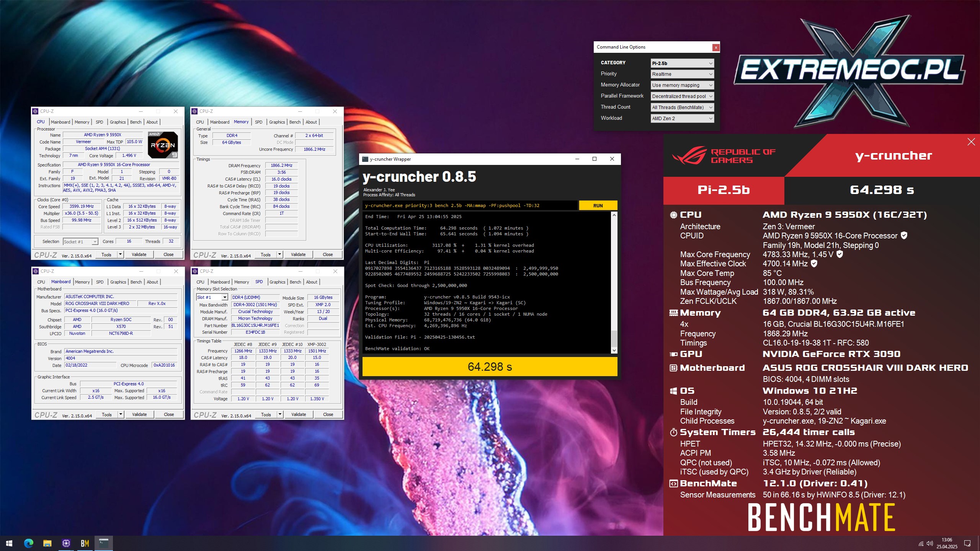Click Validate in CPU-Z SPD window
980x551 pixels.
coord(299,414)
